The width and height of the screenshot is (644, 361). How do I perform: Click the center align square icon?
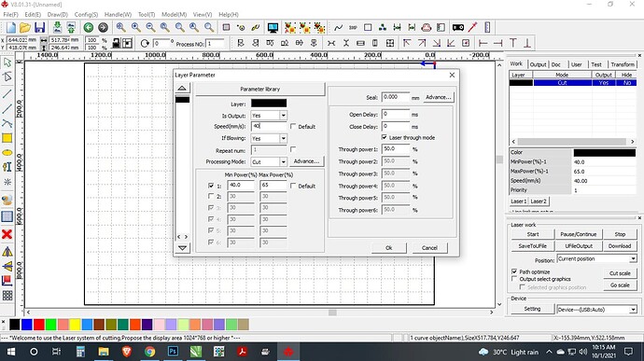[x=466, y=43]
